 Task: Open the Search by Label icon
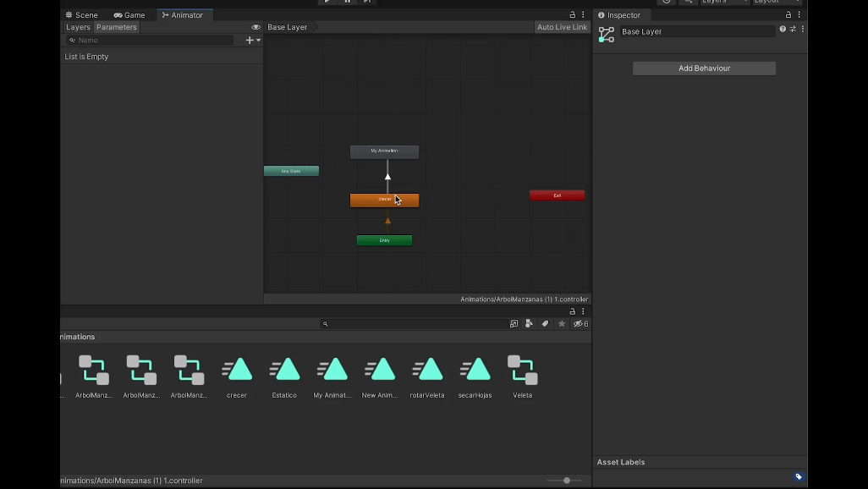click(x=546, y=324)
